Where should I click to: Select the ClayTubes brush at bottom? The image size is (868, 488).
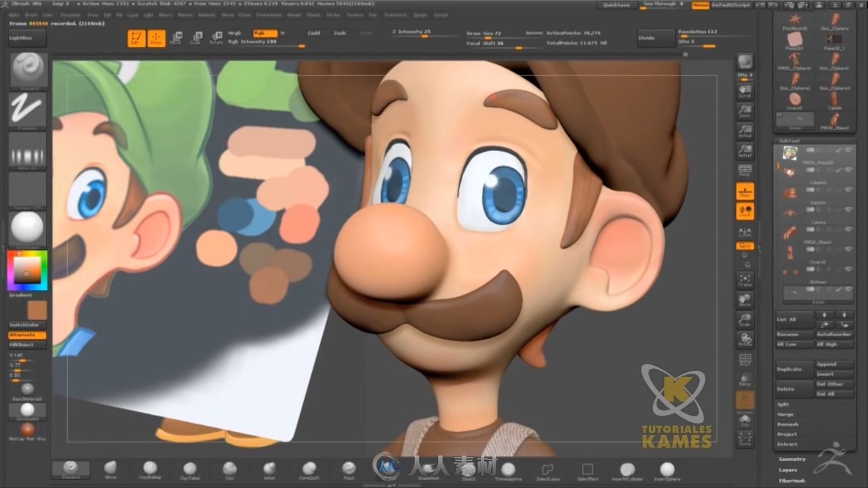[190, 470]
